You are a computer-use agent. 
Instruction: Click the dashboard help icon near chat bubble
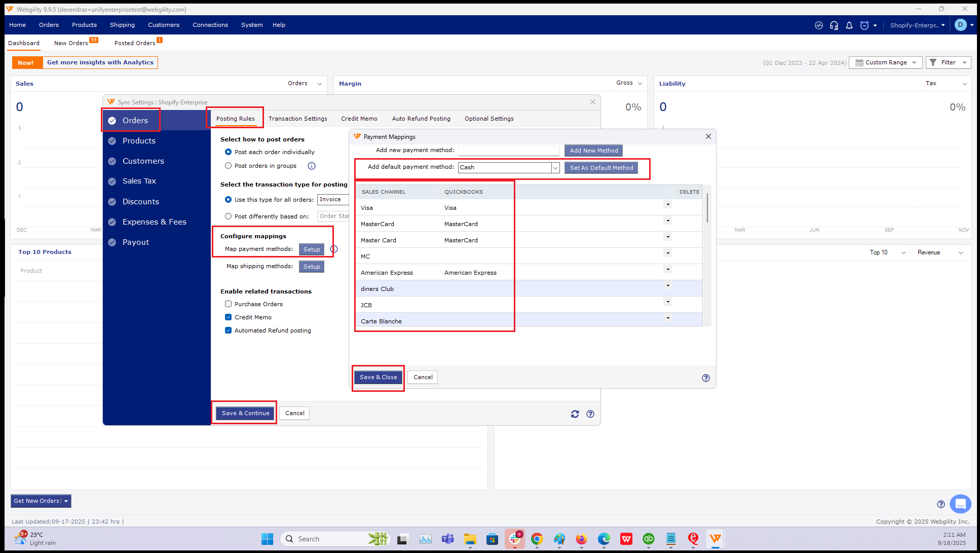click(x=941, y=504)
